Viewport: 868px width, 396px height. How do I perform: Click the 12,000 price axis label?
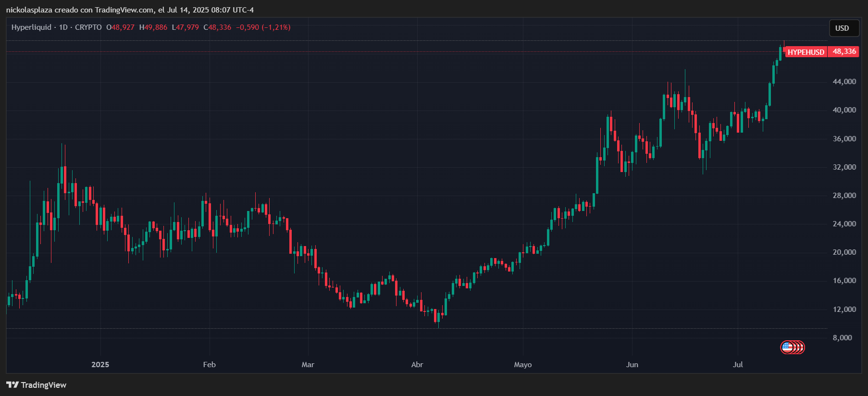(x=844, y=309)
